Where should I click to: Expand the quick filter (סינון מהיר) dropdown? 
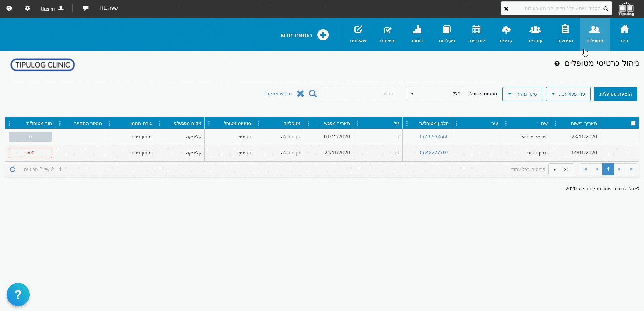click(522, 94)
